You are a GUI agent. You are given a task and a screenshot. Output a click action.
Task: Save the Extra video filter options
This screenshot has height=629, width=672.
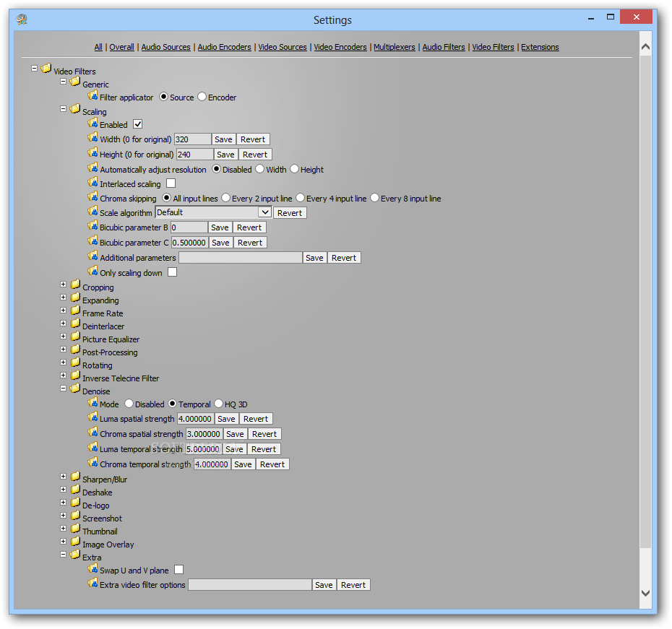point(324,585)
